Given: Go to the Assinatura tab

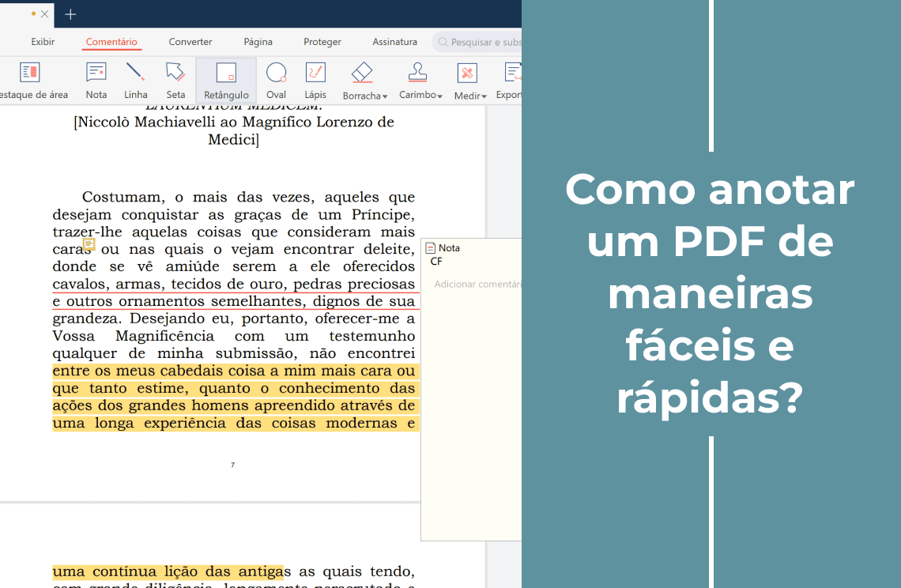Looking at the screenshot, I should point(394,42).
